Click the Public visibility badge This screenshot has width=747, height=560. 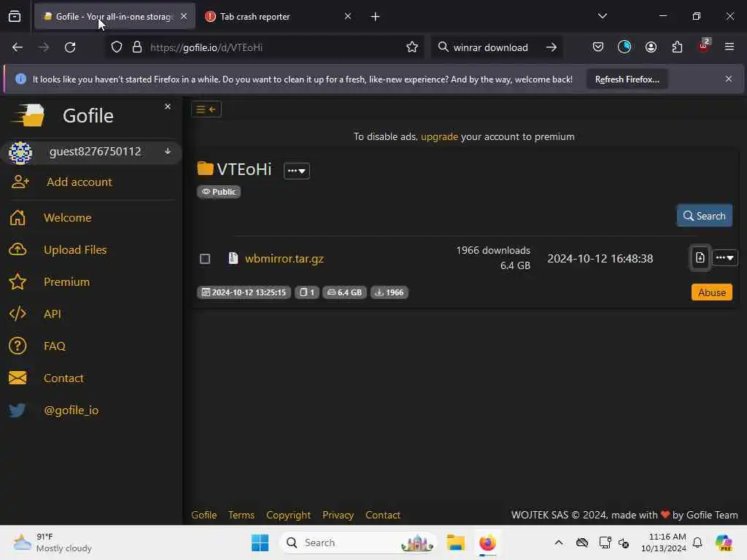[x=219, y=192]
